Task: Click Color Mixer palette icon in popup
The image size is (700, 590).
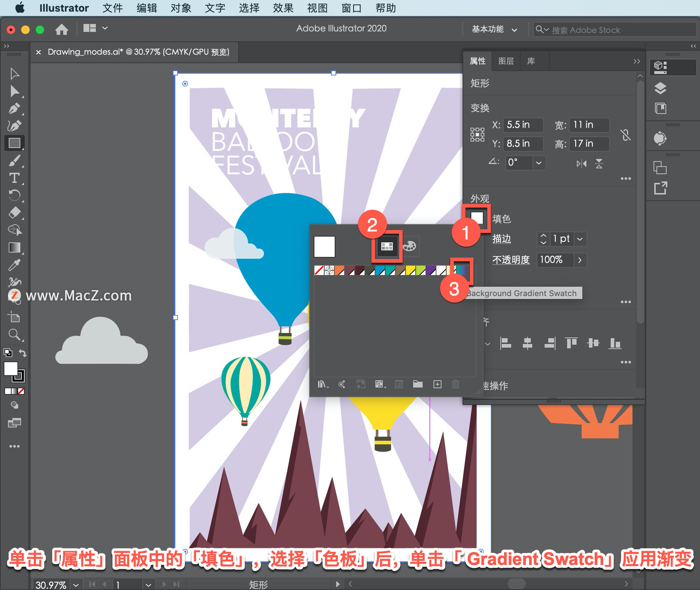Action: coord(409,246)
